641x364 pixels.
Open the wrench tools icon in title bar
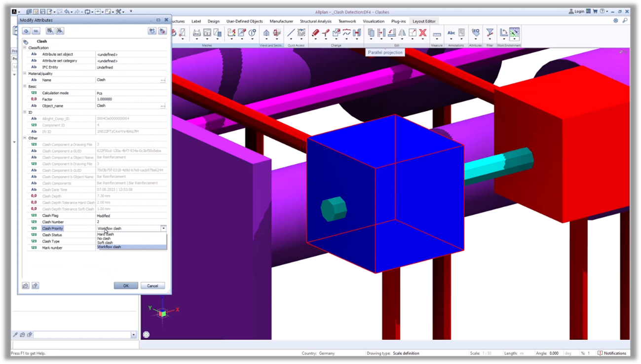[x=119, y=11]
